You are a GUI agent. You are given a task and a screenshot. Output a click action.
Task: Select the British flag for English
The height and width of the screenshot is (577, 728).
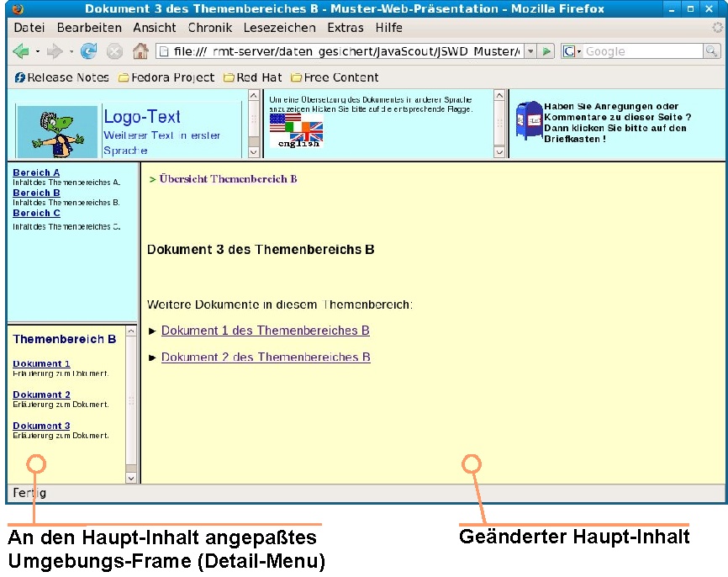point(308,131)
